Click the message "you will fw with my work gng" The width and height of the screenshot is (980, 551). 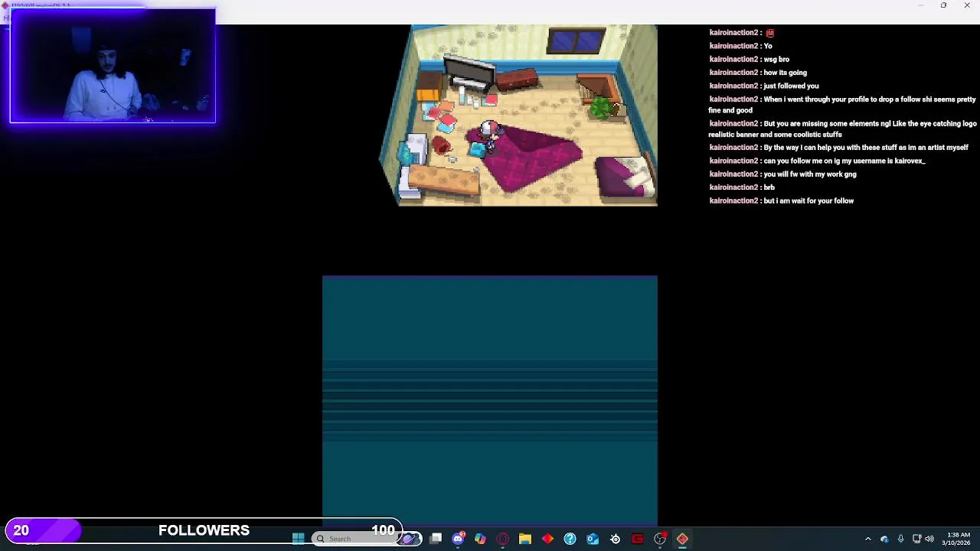(x=810, y=174)
